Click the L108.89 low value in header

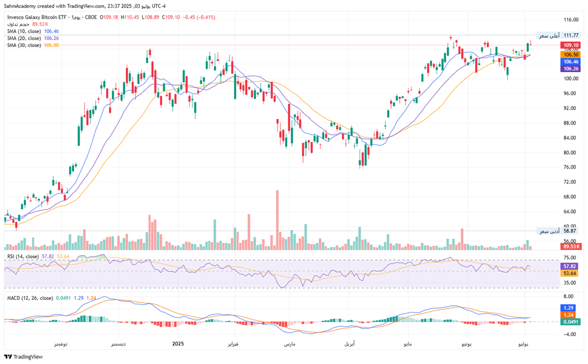click(x=150, y=17)
